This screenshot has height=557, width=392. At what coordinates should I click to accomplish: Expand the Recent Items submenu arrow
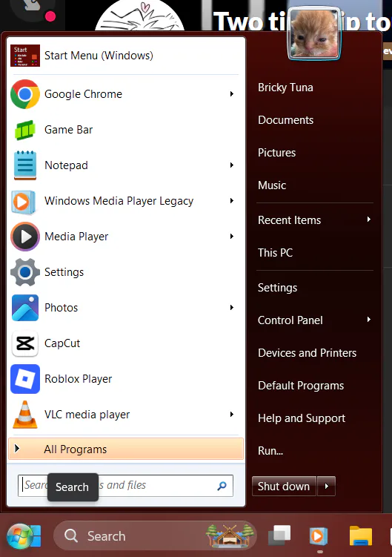(369, 220)
